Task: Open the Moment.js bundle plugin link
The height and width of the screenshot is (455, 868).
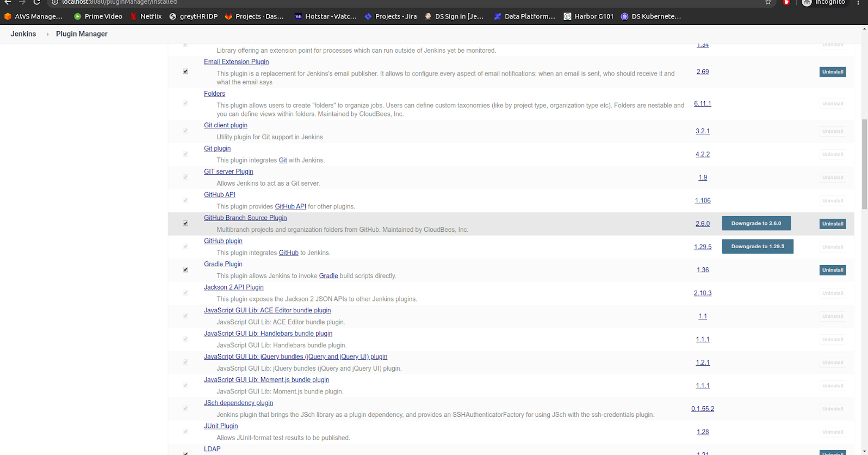Action: [x=266, y=379]
